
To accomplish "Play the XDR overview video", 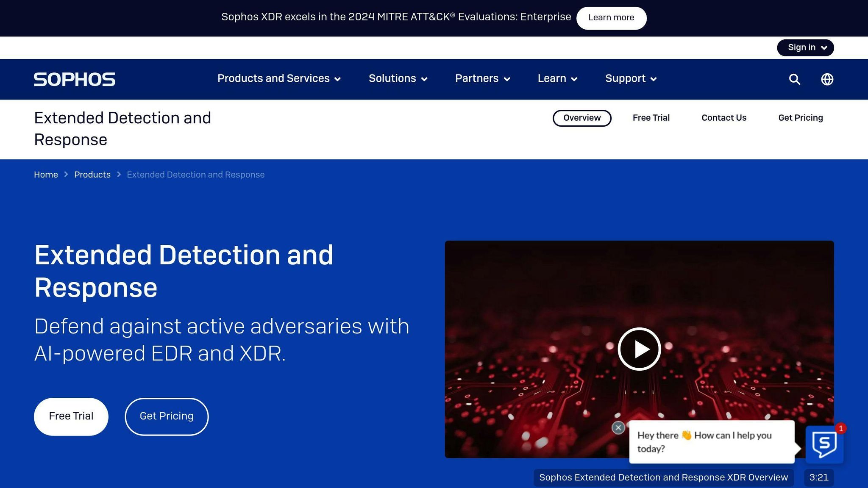I will [x=639, y=349].
